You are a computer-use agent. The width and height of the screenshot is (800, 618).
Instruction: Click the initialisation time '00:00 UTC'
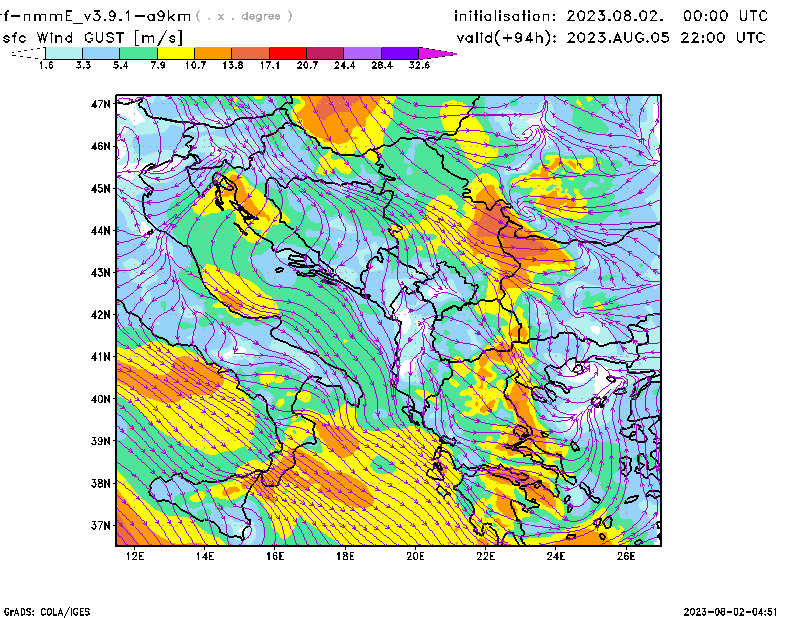pos(726,16)
